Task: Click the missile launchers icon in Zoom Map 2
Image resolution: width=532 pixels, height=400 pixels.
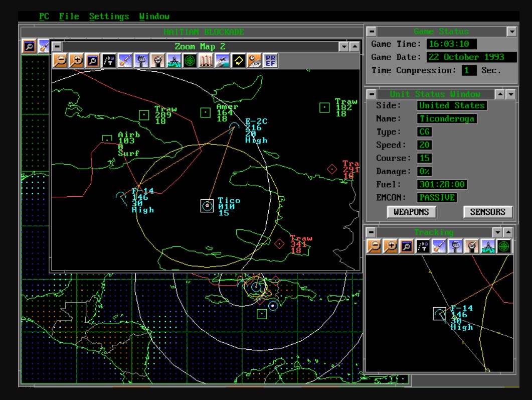Action: [206, 61]
